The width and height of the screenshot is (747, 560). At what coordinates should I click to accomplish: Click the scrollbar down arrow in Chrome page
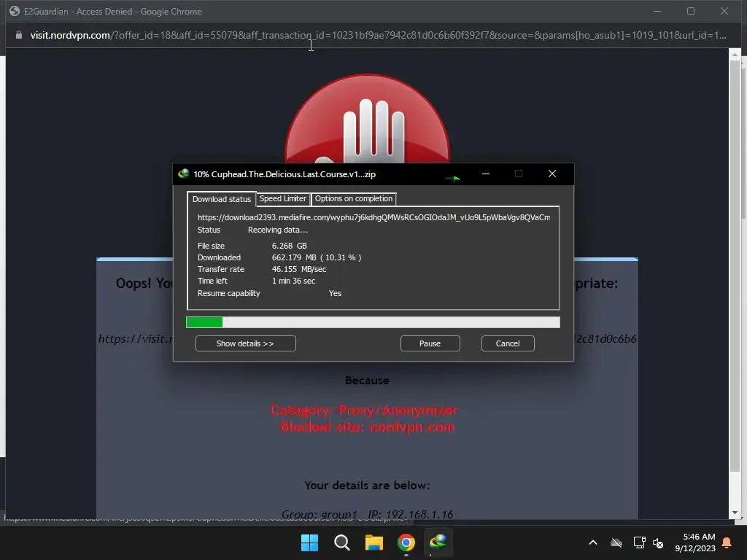(x=735, y=513)
